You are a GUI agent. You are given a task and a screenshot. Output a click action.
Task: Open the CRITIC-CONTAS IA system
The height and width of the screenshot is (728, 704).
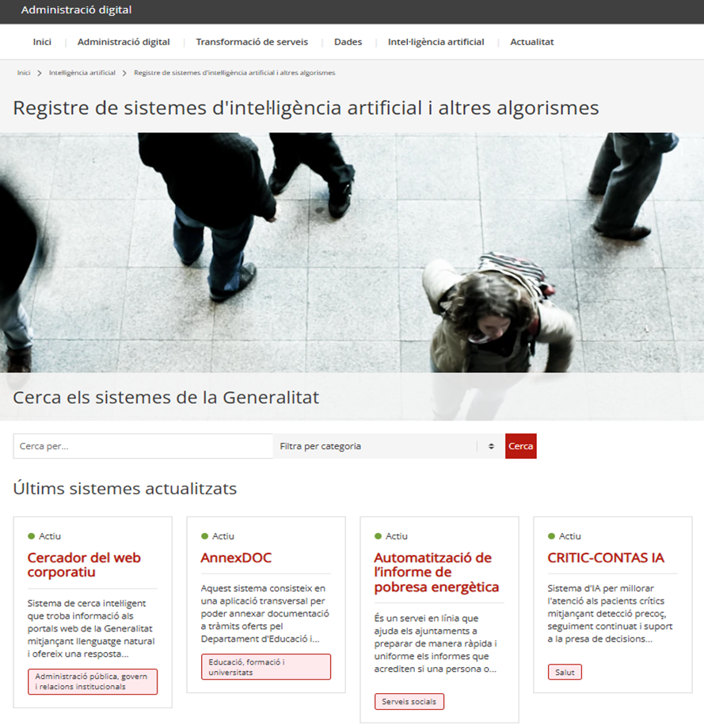pyautogui.click(x=606, y=558)
